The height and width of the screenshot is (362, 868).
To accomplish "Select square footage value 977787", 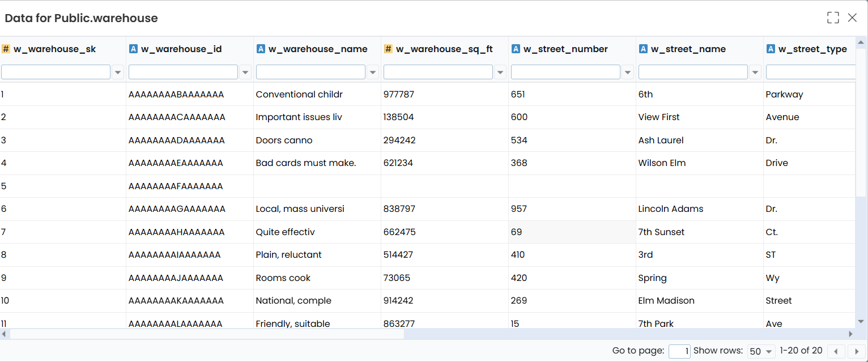I will coord(445,95).
